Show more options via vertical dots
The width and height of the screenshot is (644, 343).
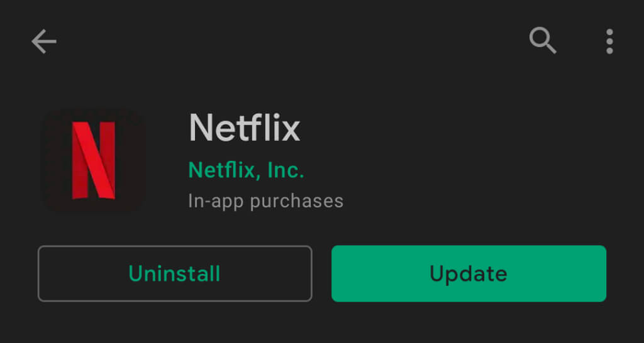tap(609, 41)
